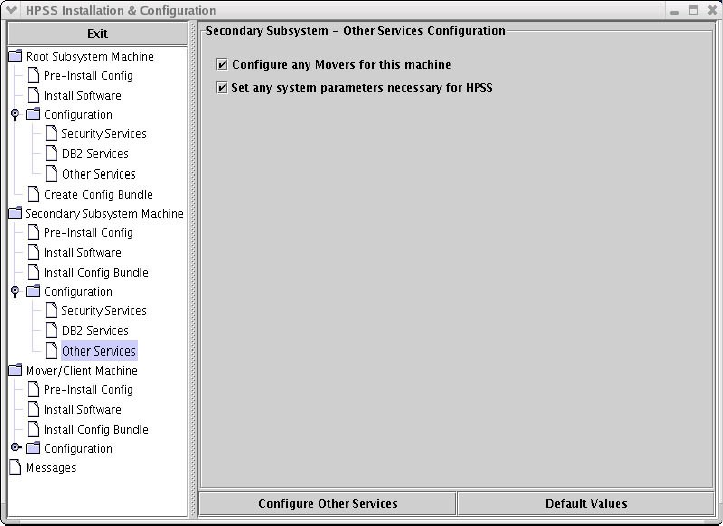Click document icon of Root Pre-Install Config

pyautogui.click(x=34, y=75)
